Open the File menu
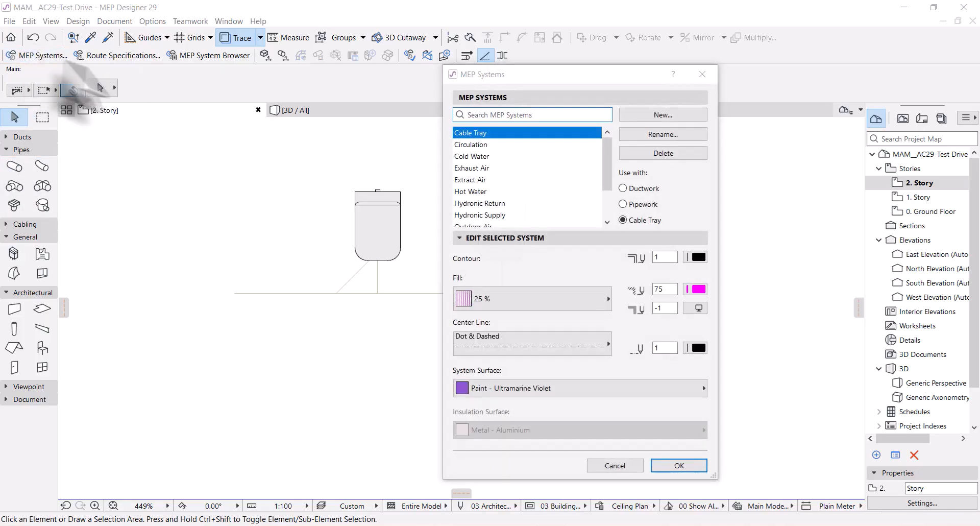 [9, 21]
